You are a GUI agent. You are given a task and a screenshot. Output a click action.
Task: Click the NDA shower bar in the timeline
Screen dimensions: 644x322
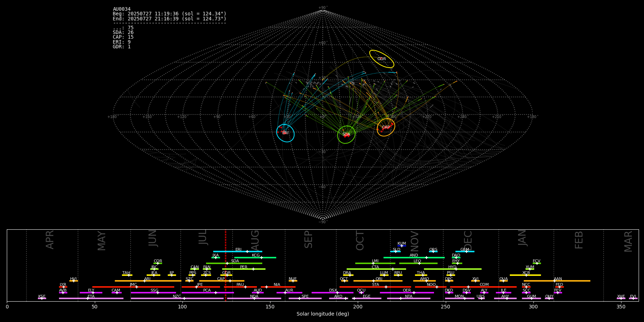coord(254,298)
